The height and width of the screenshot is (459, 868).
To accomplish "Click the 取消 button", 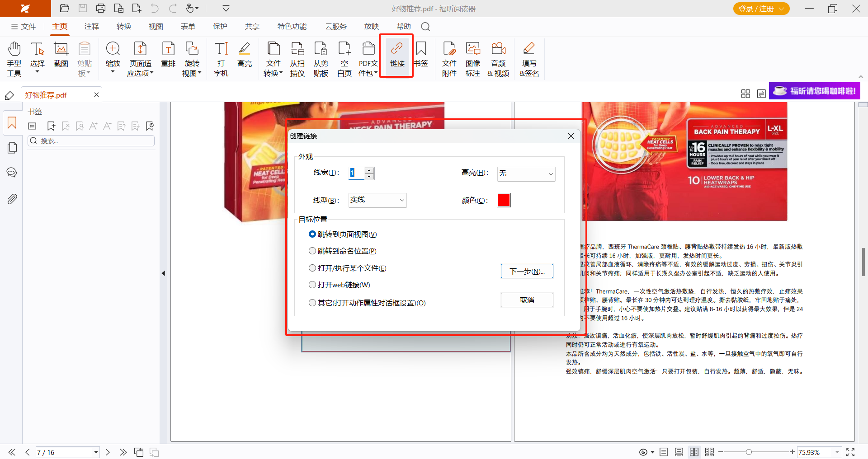I will pos(527,300).
